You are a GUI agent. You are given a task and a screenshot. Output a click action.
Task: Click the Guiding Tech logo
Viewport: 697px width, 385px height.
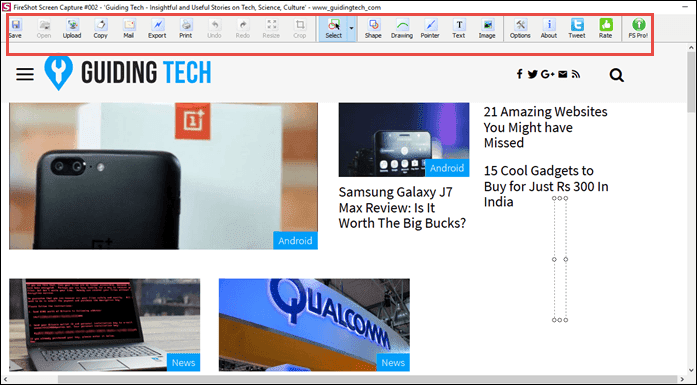click(128, 72)
